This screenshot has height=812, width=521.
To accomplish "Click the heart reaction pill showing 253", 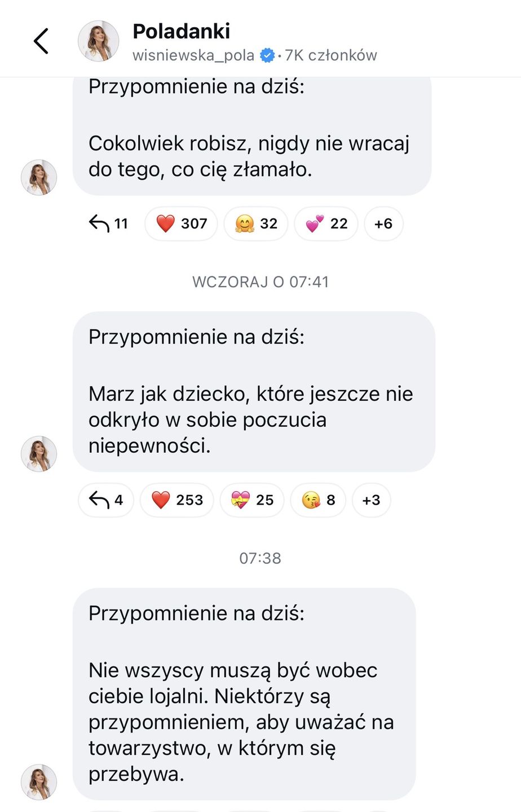I will 176,500.
